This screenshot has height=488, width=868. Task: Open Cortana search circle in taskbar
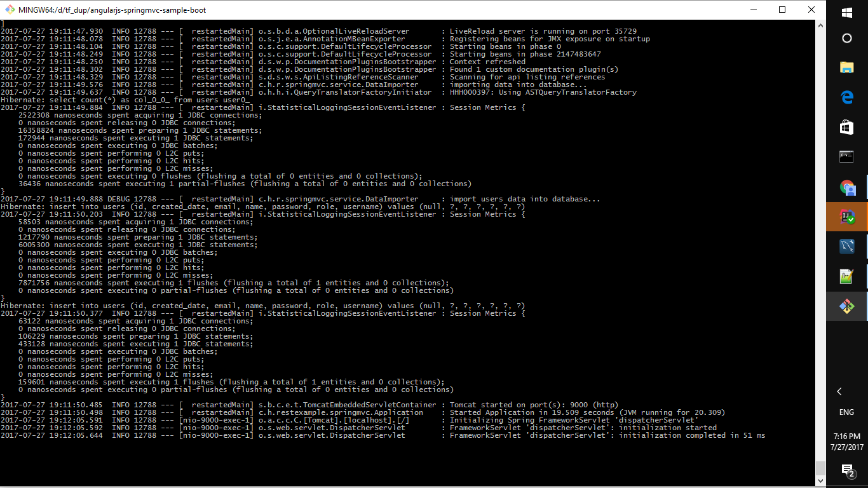(x=847, y=38)
